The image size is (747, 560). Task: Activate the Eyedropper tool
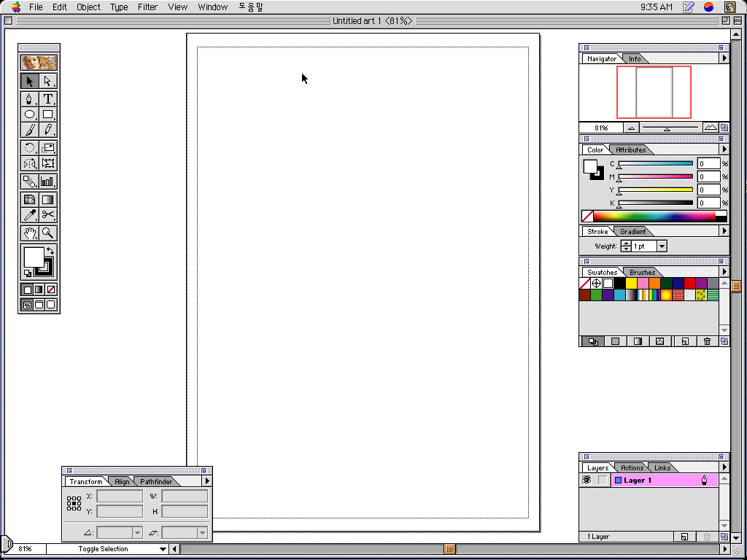[30, 214]
